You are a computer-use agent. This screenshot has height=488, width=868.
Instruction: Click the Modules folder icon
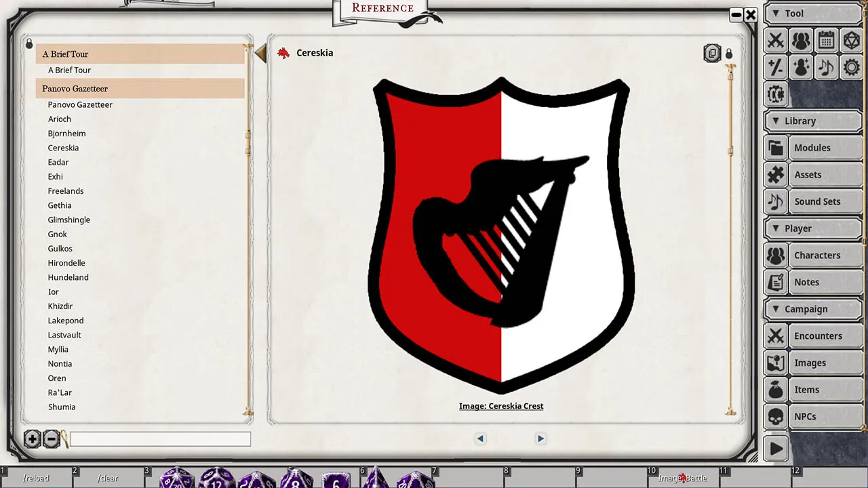[776, 148]
